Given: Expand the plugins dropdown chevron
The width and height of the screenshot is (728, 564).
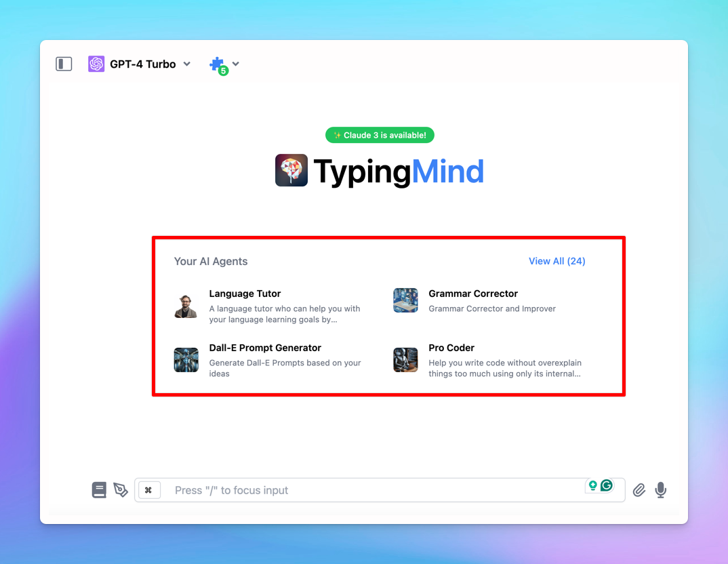Looking at the screenshot, I should [236, 64].
